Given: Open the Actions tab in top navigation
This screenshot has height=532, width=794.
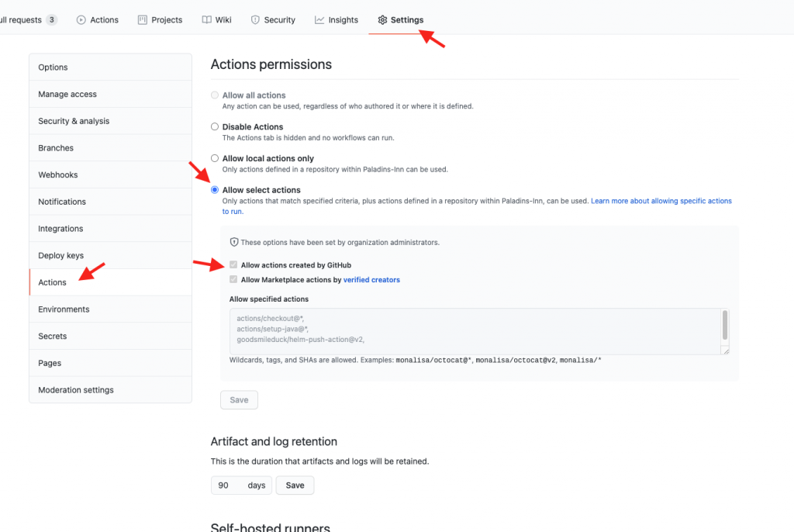Looking at the screenshot, I should [x=97, y=19].
